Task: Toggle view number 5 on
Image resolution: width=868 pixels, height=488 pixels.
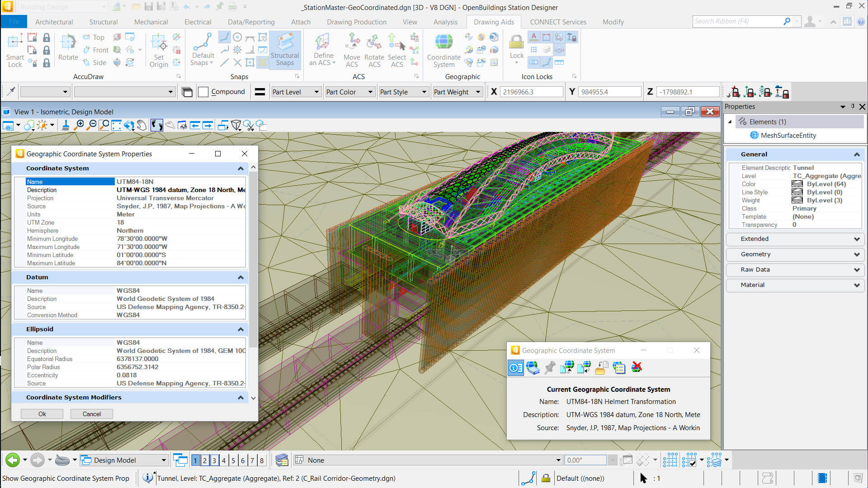Action: click(233, 460)
